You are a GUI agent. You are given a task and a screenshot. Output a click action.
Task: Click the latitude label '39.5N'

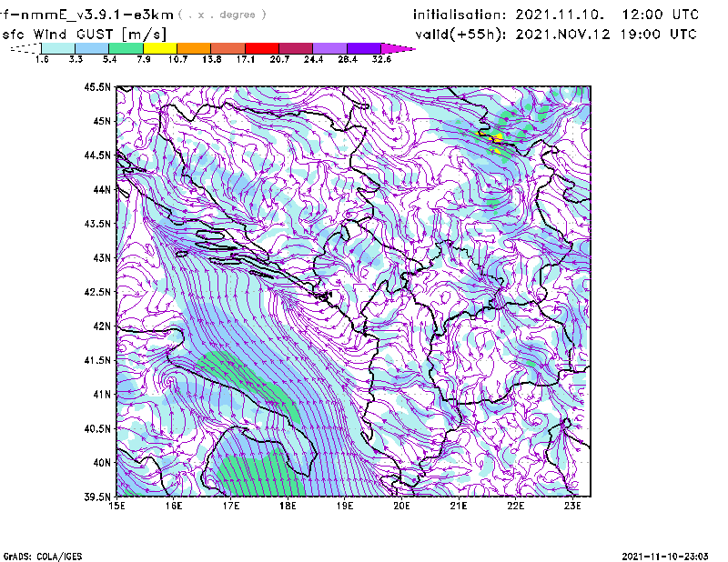tap(97, 497)
